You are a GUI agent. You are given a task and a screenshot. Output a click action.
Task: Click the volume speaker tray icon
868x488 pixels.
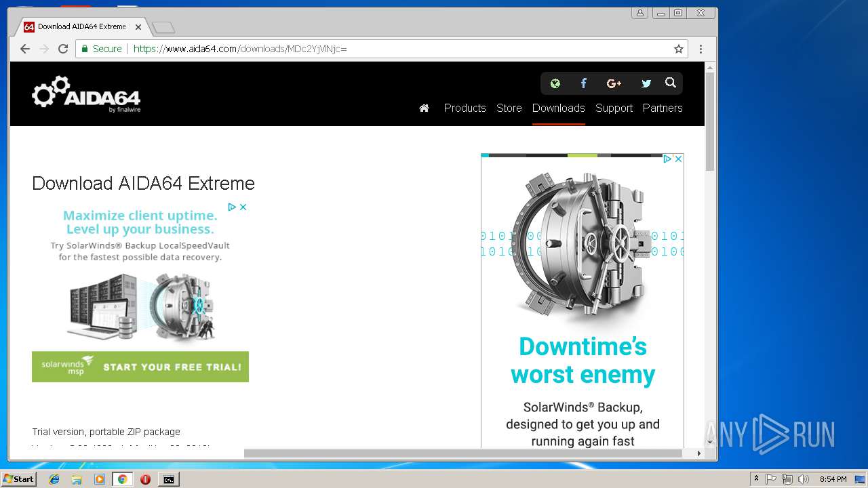[804, 479]
